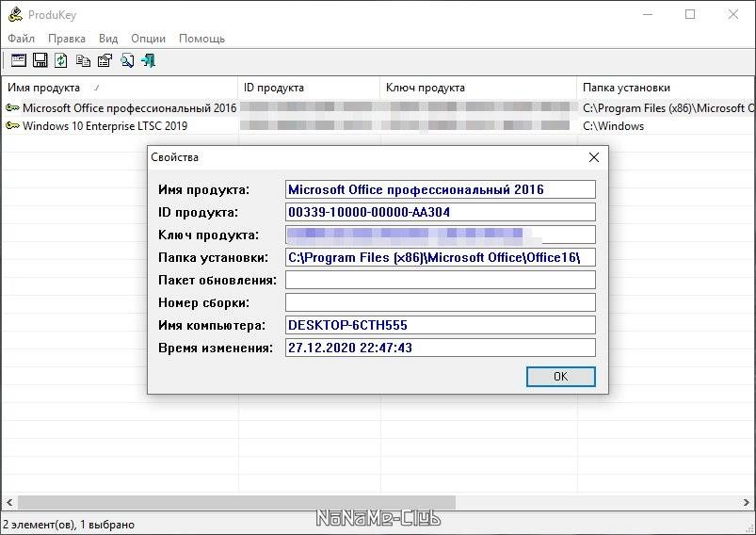Open the Правка menu
Viewport: 756px width, 535px height.
click(x=67, y=39)
